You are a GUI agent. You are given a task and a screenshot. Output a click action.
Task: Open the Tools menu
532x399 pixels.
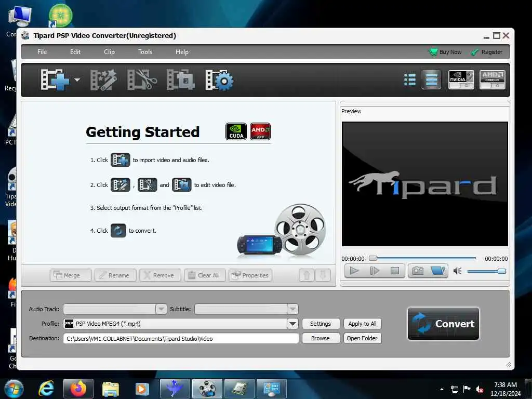tap(145, 52)
